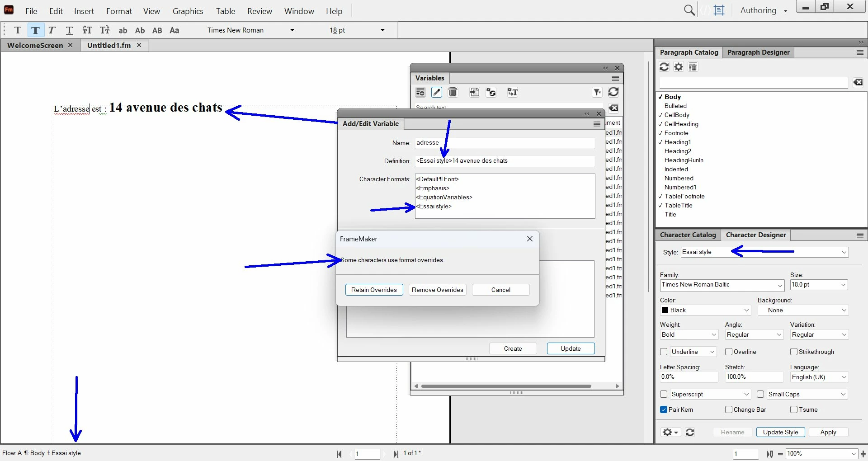Click the convert variables to text icon
The image size is (868, 461).
pyautogui.click(x=512, y=92)
